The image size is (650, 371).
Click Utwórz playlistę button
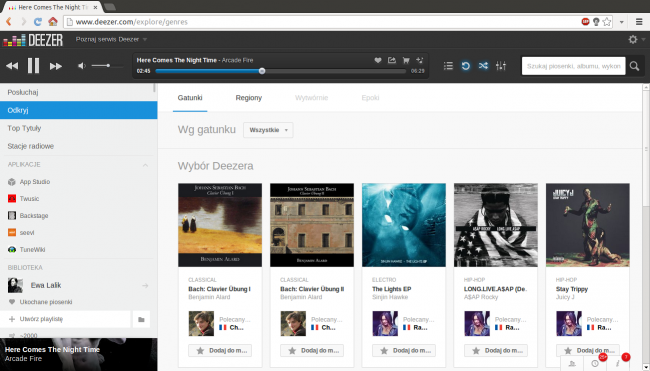pyautogui.click(x=65, y=319)
